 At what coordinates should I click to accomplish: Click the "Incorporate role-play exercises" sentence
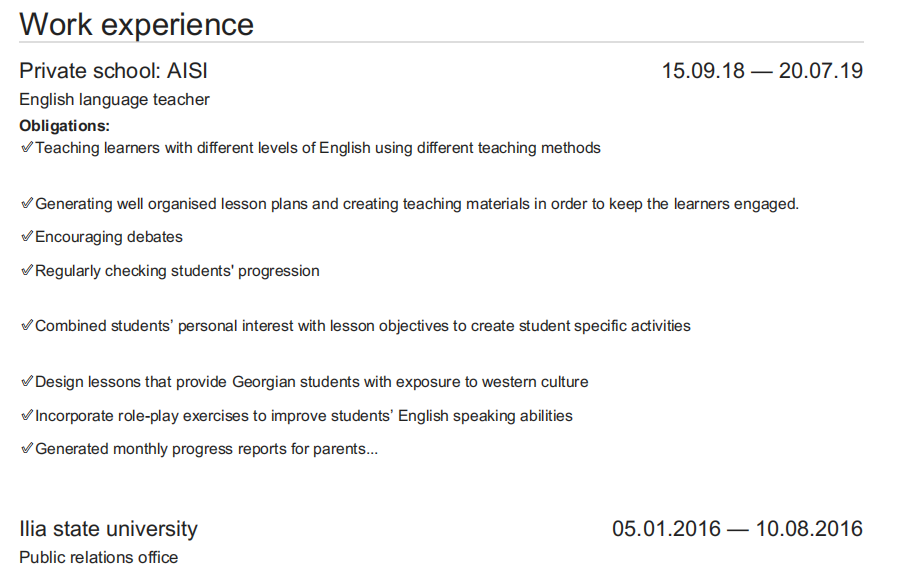[303, 415]
